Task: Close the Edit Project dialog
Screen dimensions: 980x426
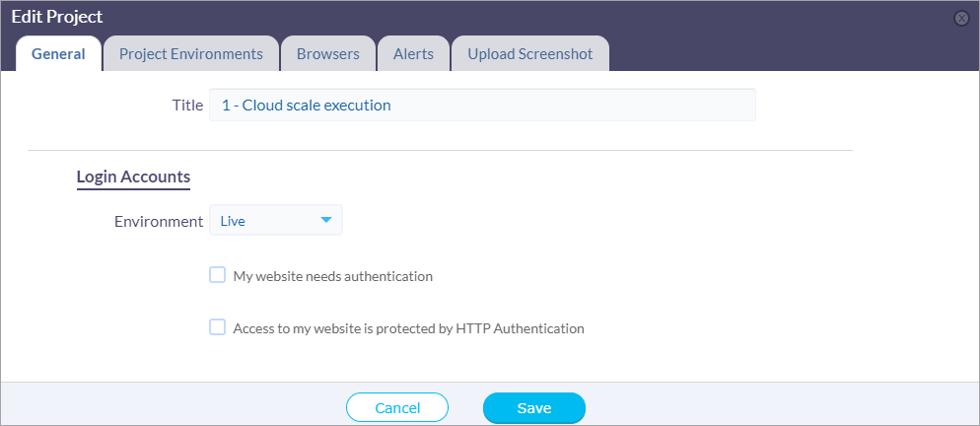Action: tap(961, 19)
